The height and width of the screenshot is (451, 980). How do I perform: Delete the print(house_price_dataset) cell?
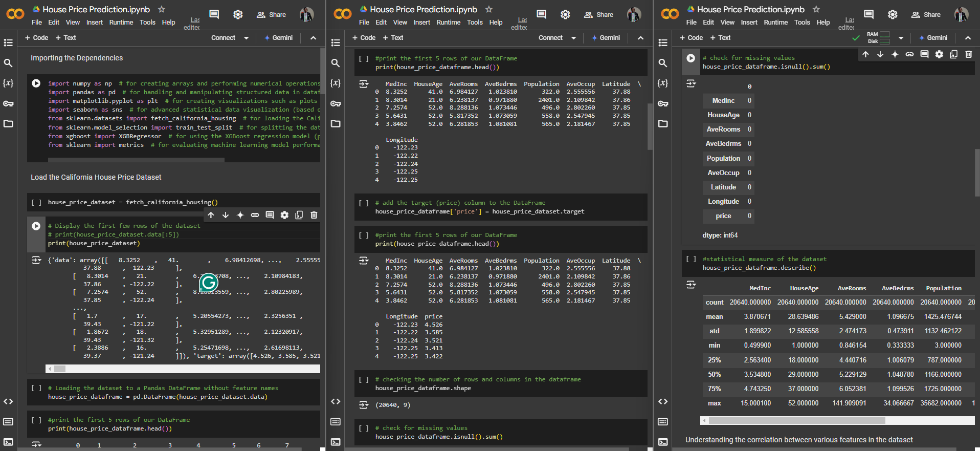point(314,215)
